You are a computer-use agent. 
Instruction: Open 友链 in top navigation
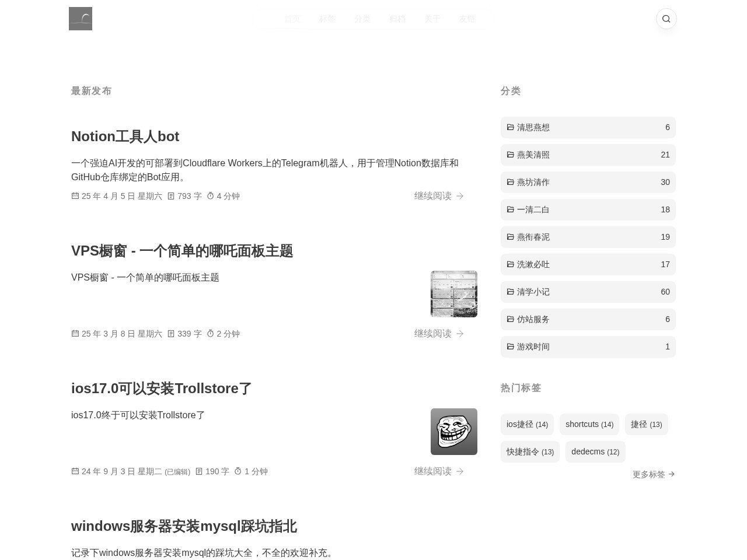coord(467,19)
